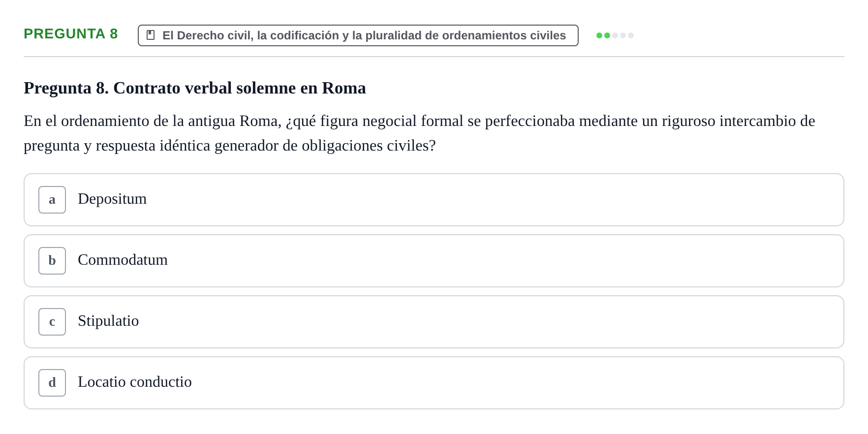Pick the Locatio conductio answer text
Screen dimensions: 868x434
click(135, 382)
